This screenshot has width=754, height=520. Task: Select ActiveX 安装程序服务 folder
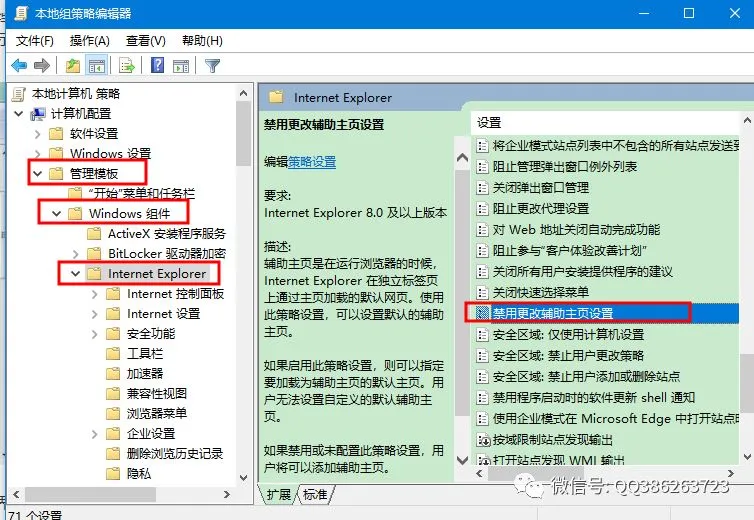166,234
